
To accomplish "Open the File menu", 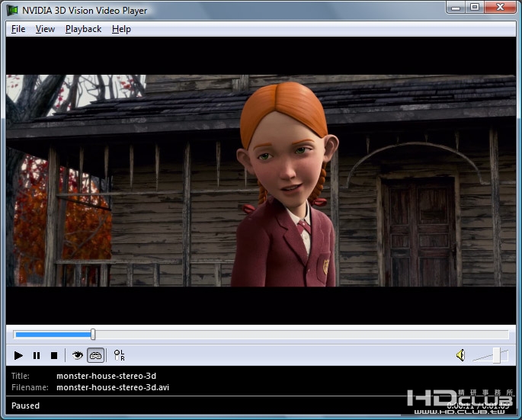I will tap(18, 29).
